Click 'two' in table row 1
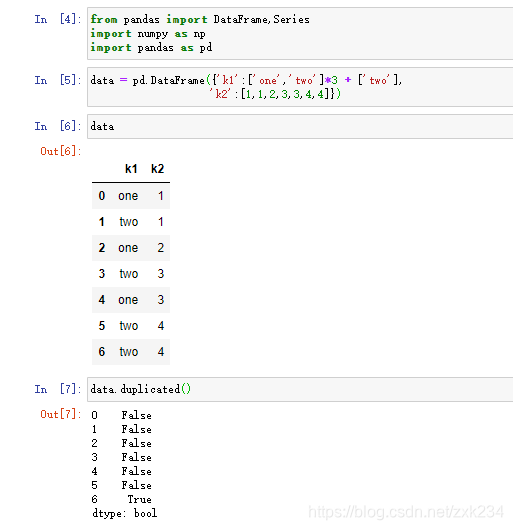This screenshot has height=530, width=513. 129,222
